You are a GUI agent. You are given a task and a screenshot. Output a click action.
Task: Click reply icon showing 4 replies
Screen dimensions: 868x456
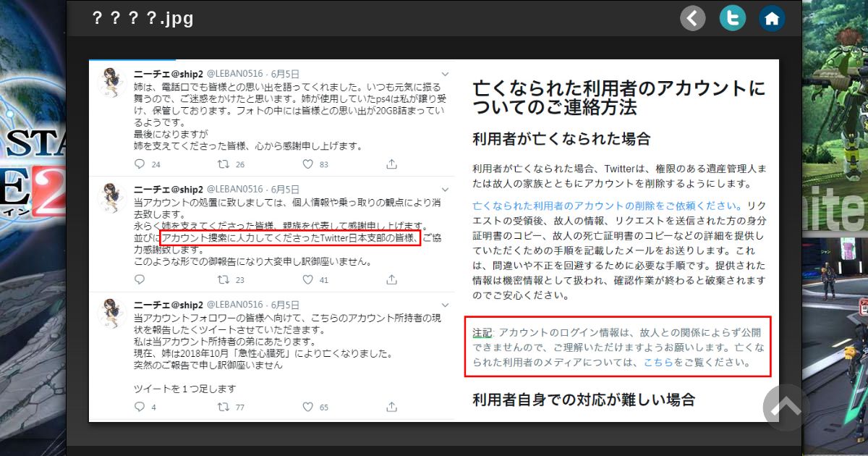tap(139, 407)
